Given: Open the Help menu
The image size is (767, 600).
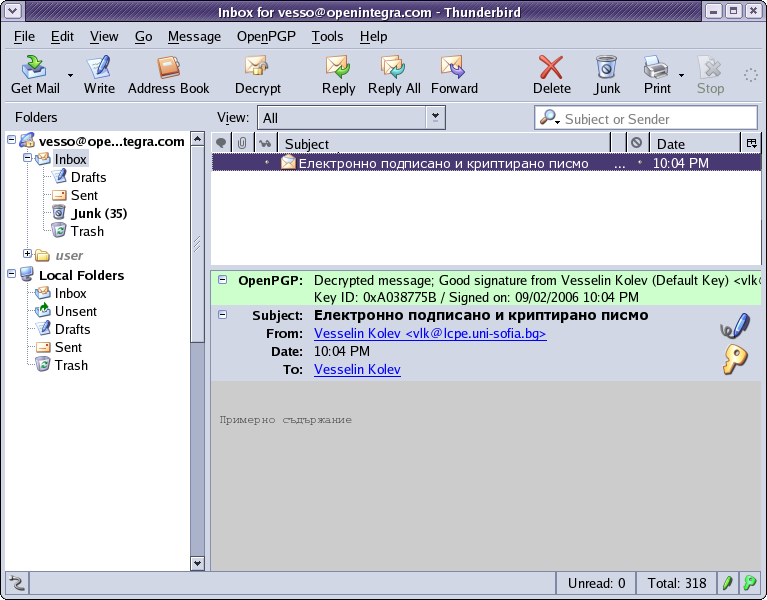Looking at the screenshot, I should click(x=373, y=37).
